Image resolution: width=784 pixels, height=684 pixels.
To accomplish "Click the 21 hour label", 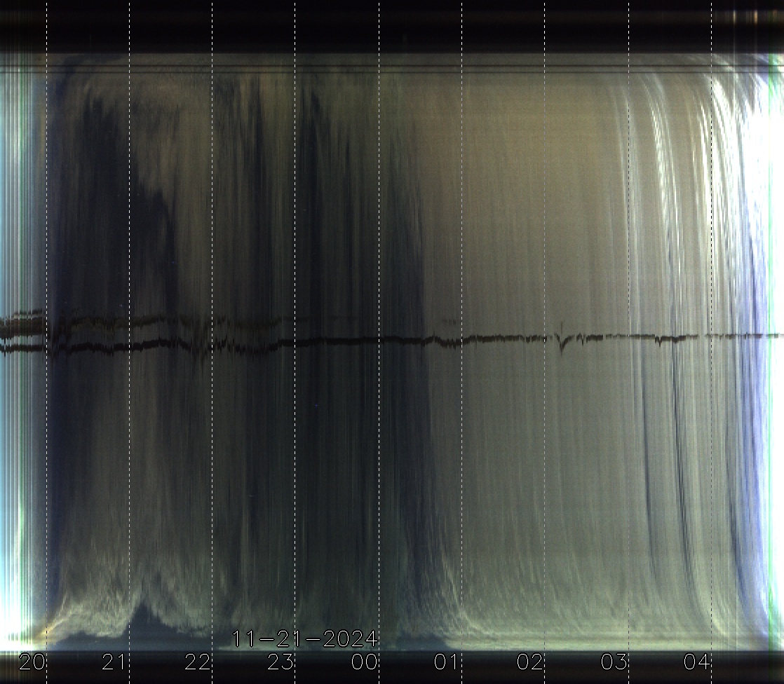I will [114, 662].
